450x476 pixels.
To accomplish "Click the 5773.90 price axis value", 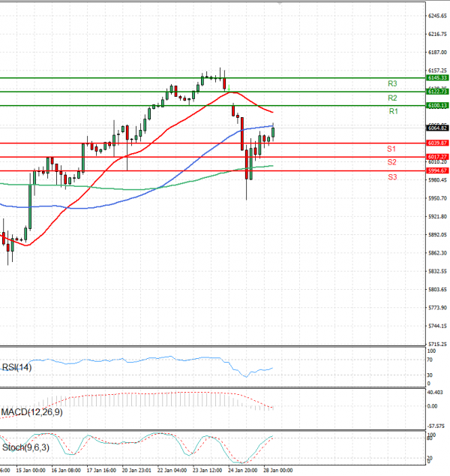I will pos(437,308).
